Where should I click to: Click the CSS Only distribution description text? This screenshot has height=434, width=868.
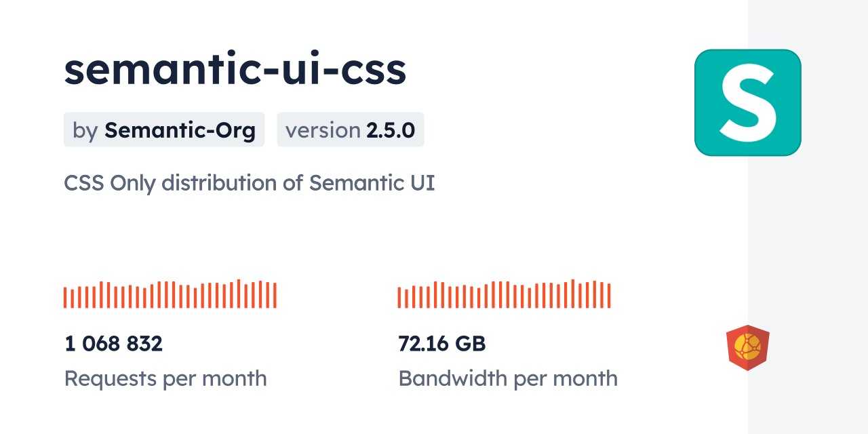click(x=249, y=183)
